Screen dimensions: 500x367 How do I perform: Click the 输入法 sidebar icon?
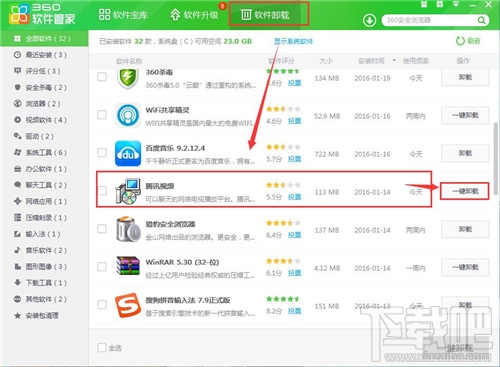click(17, 234)
